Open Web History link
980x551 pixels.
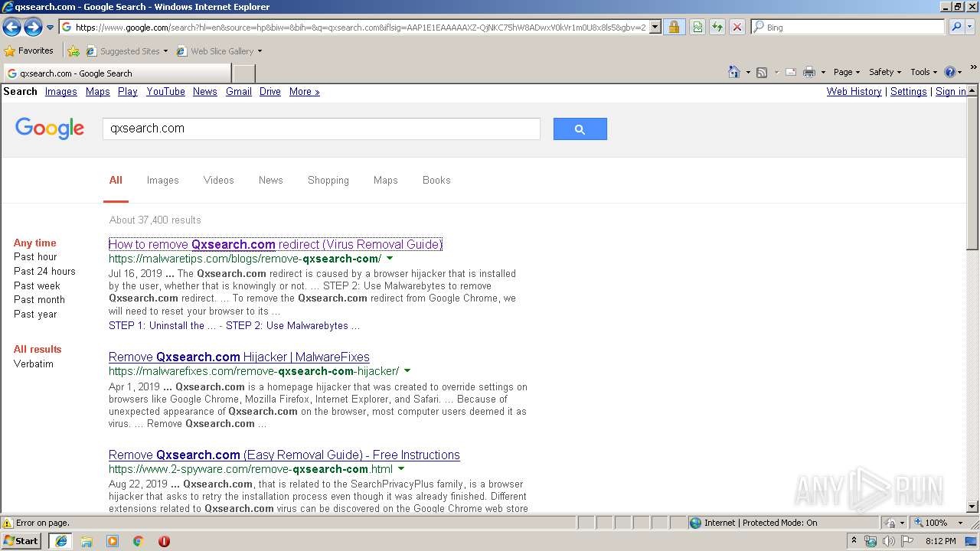[854, 91]
